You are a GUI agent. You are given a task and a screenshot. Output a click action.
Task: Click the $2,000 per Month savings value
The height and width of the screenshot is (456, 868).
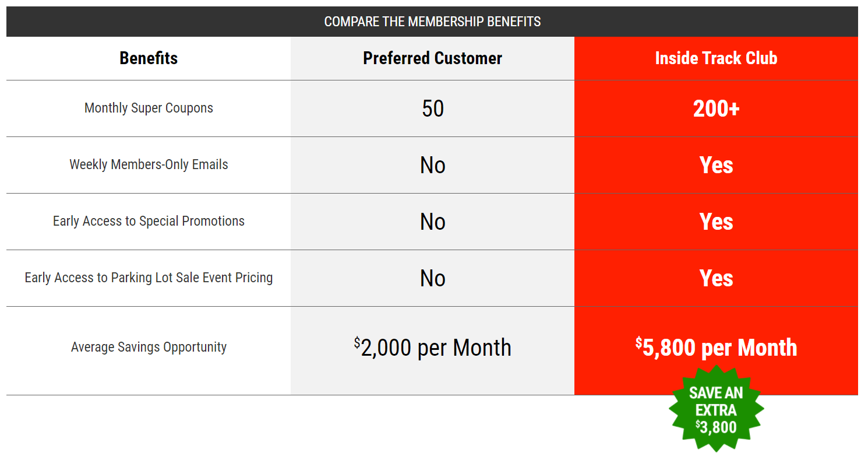[432, 348]
